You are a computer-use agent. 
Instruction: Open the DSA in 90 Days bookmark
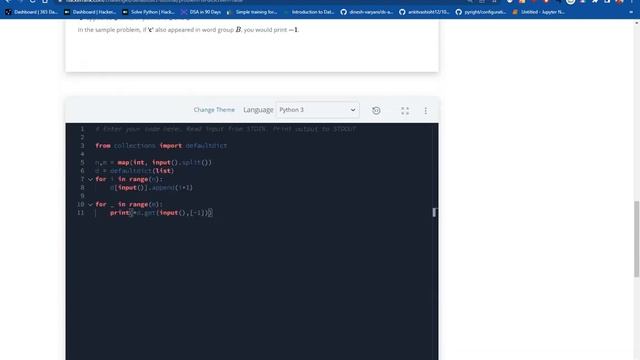pyautogui.click(x=201, y=12)
